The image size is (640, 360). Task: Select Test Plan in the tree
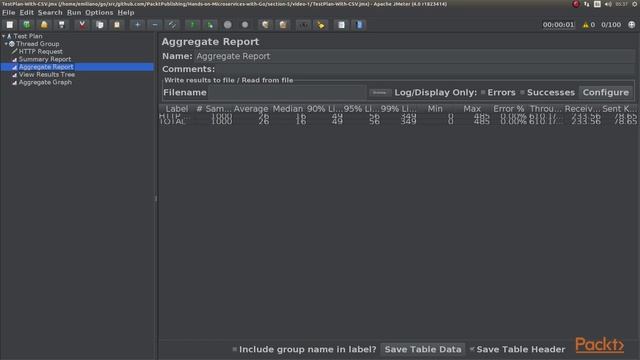click(28, 36)
